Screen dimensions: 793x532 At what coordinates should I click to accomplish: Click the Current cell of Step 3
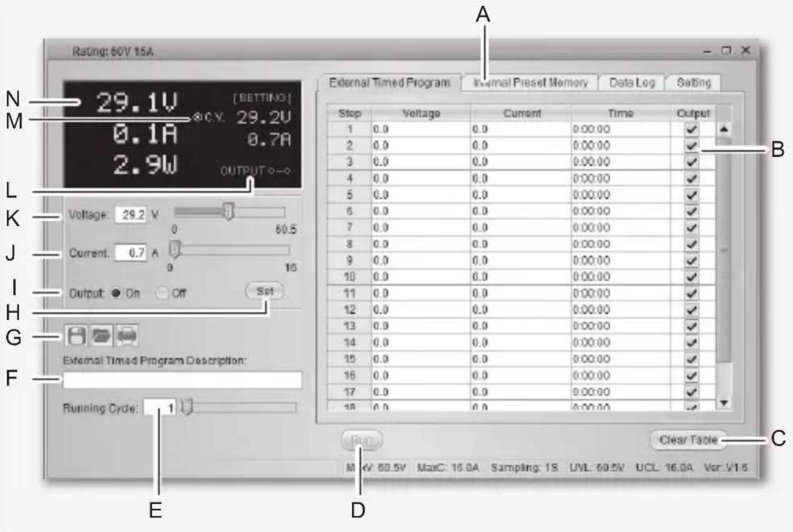[x=520, y=162]
